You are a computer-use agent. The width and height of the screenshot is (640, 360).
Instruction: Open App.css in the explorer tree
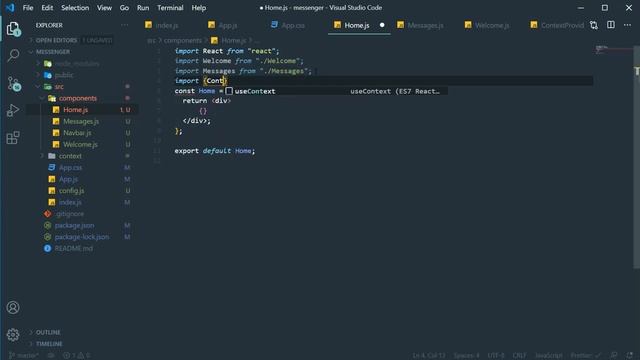point(70,167)
